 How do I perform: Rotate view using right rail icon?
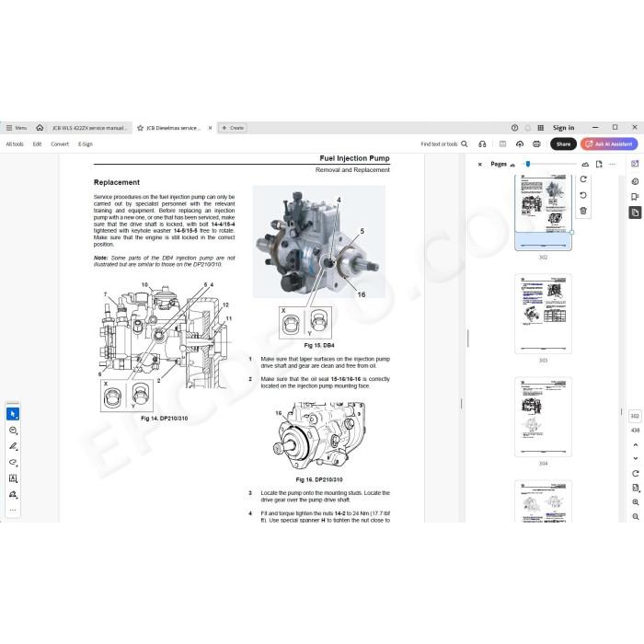point(636,474)
